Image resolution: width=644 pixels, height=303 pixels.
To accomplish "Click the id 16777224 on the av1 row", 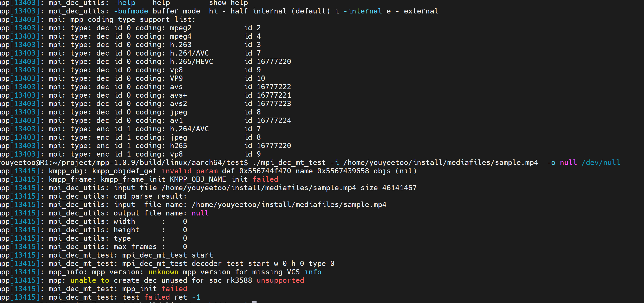I will (274, 120).
